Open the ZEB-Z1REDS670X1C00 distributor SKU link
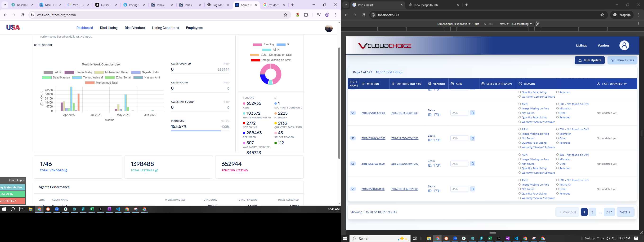Screen dimensions: 644x242 405,164
